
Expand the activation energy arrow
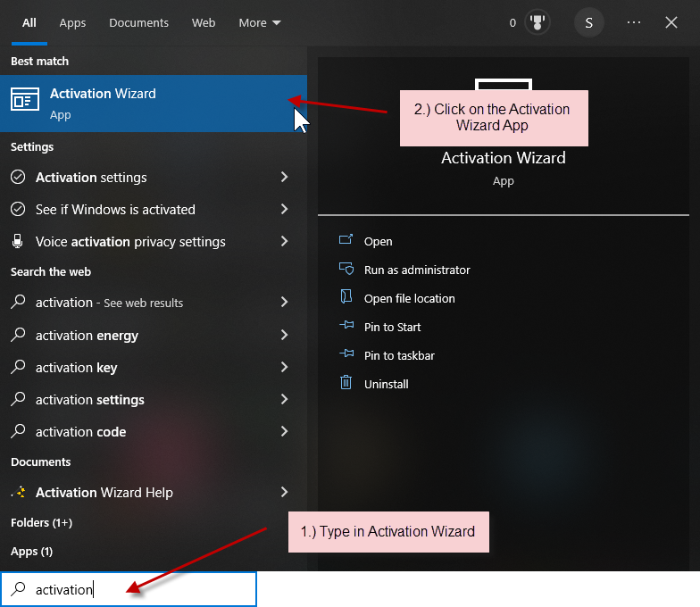point(284,336)
